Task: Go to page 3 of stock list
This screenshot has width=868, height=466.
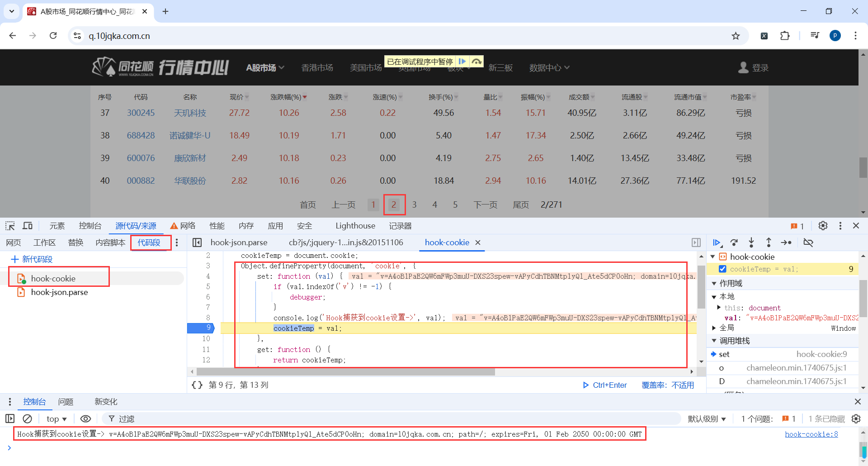Action: (414, 205)
